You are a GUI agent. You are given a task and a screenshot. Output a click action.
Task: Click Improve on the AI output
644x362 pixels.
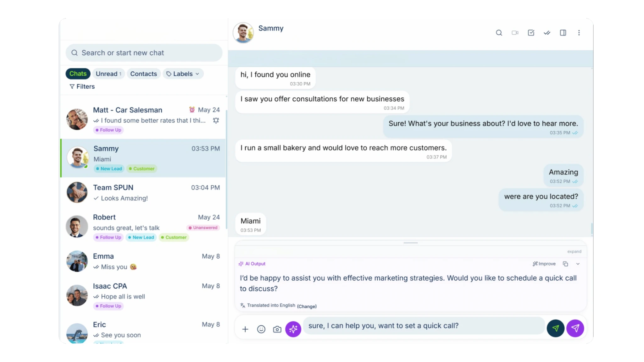tap(544, 264)
